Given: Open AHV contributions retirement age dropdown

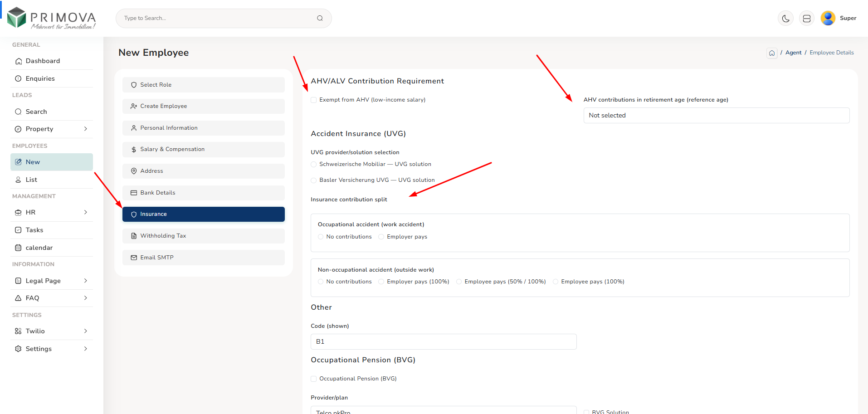Looking at the screenshot, I should tap(716, 116).
